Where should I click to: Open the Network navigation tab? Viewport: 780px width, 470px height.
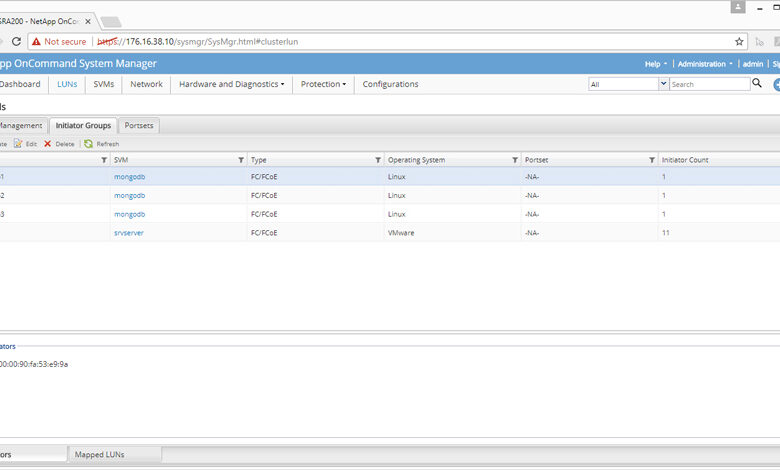146,84
